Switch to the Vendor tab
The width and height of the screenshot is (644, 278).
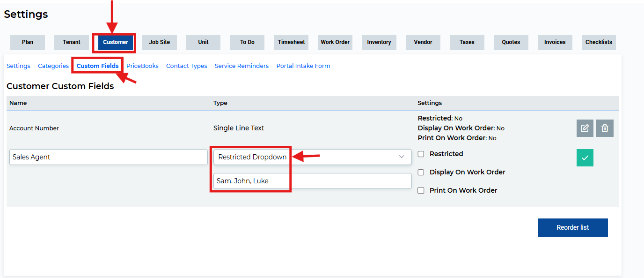coord(423,42)
